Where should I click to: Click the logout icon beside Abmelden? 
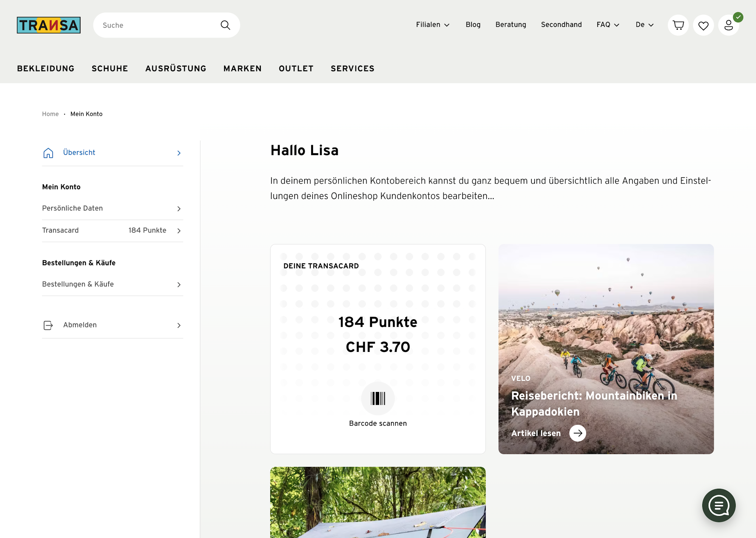tap(48, 325)
